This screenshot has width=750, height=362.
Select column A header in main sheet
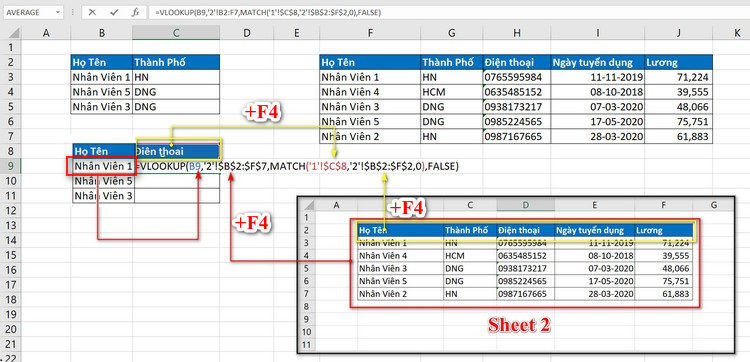point(46,33)
